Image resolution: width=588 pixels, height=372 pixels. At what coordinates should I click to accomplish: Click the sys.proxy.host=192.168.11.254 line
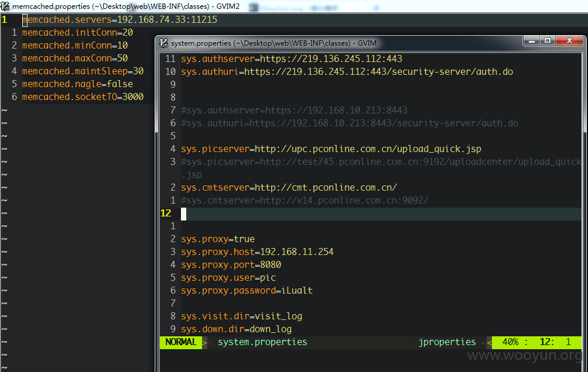tap(257, 252)
